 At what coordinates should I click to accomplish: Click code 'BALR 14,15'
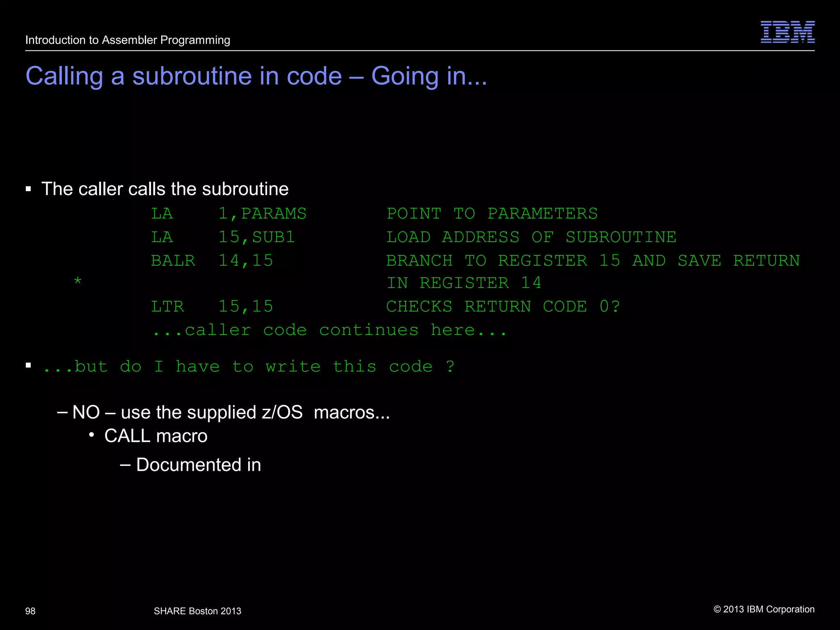click(212, 261)
